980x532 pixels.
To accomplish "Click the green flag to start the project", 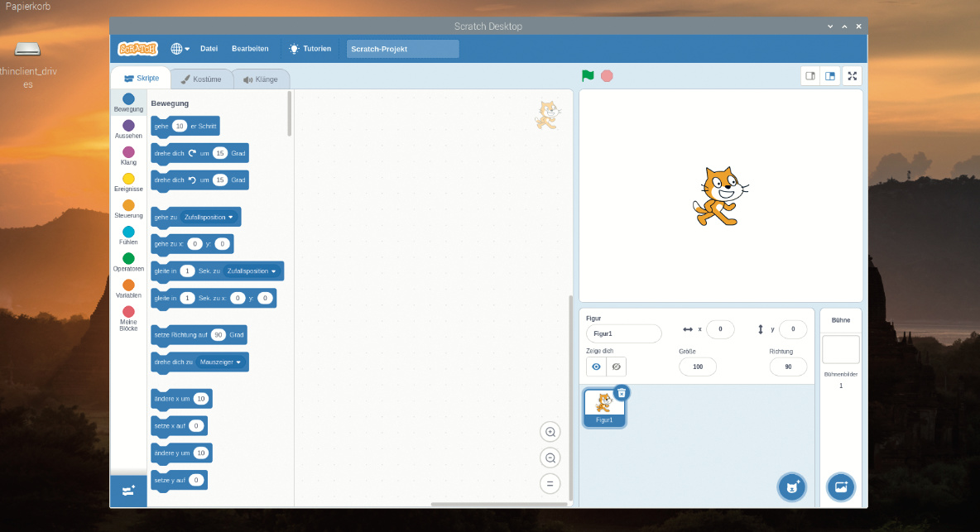I will click(x=588, y=75).
